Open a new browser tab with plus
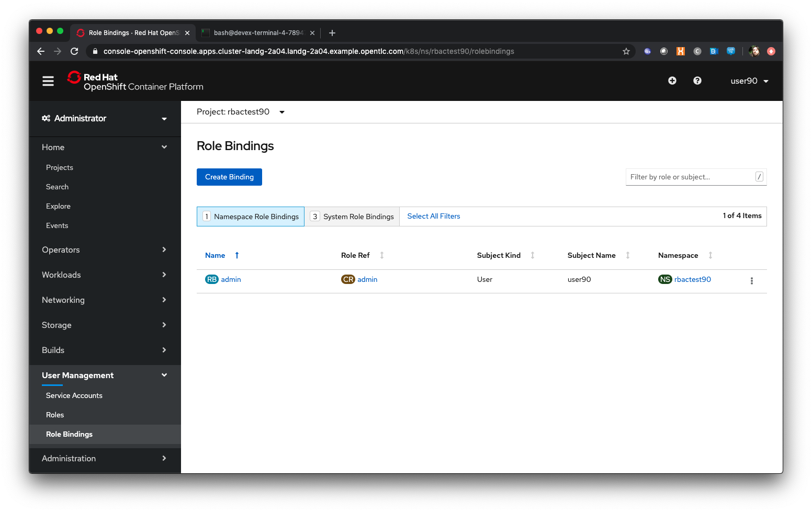812x512 pixels. (x=332, y=33)
